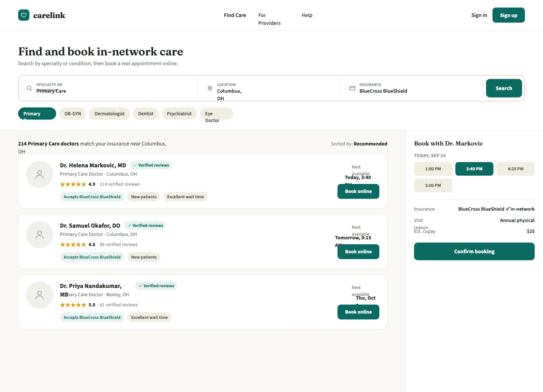This screenshot has height=392, width=543.
Task: Select the OB-GYN filter chip
Action: 73,113
